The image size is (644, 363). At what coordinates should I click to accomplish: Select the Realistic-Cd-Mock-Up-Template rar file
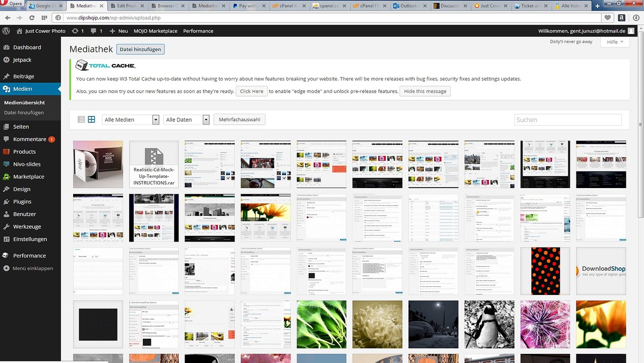(x=154, y=164)
